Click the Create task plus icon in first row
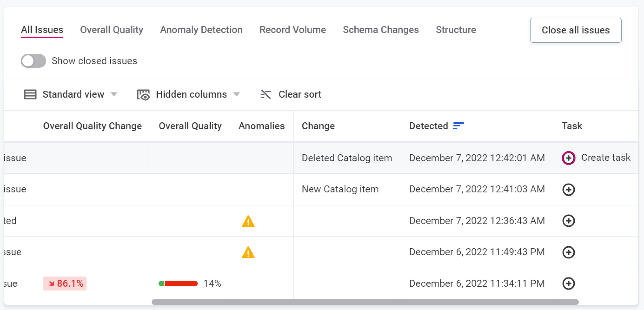This screenshot has width=644, height=310. point(568,158)
